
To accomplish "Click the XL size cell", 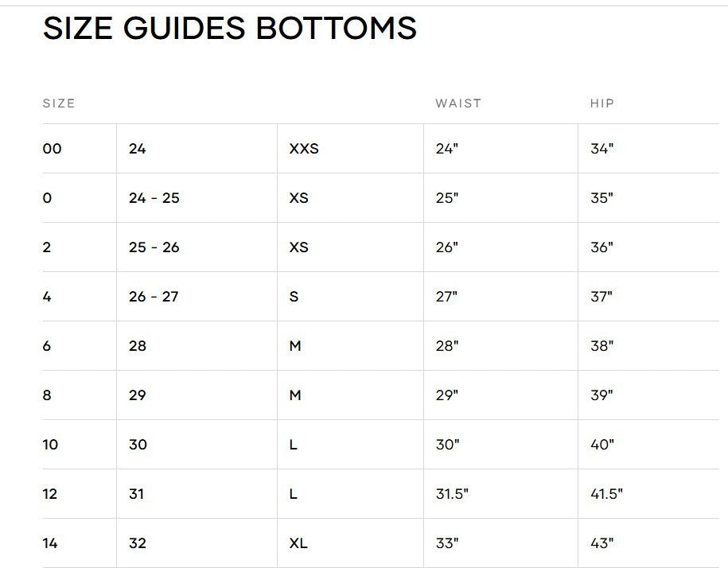I will click(298, 543).
